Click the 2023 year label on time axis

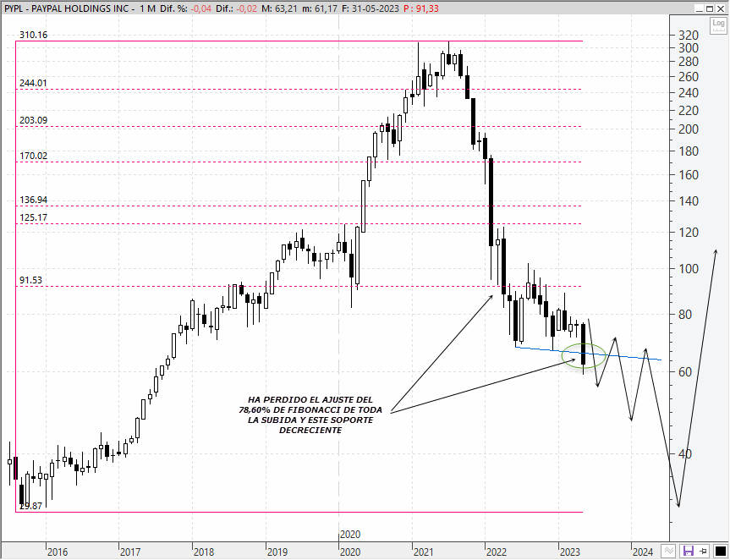pyautogui.click(x=570, y=552)
